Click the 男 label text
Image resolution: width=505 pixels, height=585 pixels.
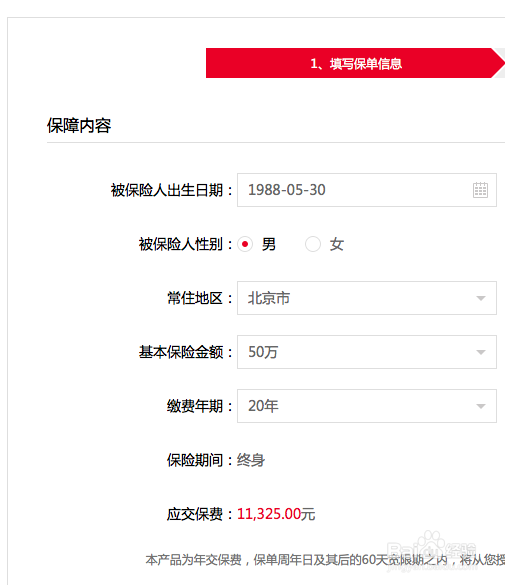tap(269, 244)
